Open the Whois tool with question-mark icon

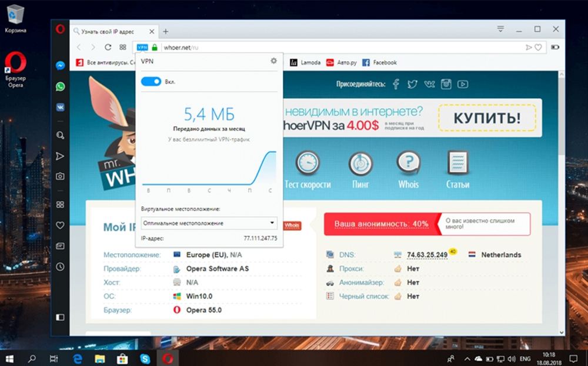click(x=409, y=170)
